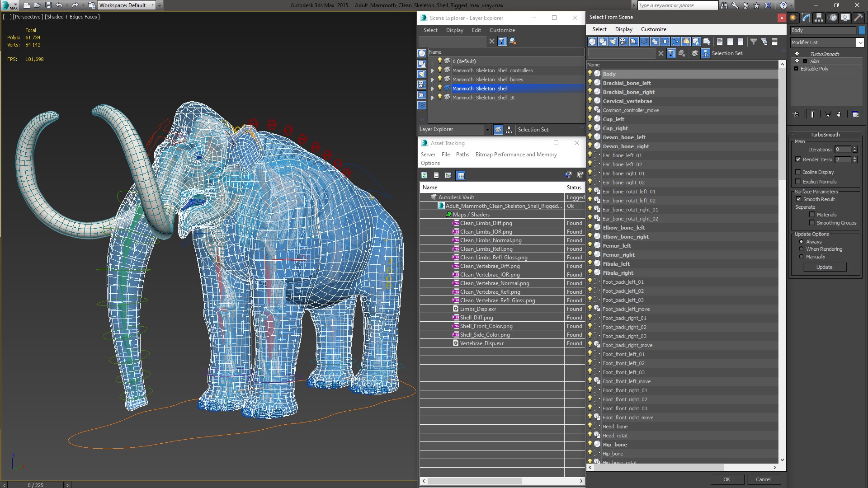Open Display menu in Select From Scene
This screenshot has height=488, width=868.
coord(623,29)
